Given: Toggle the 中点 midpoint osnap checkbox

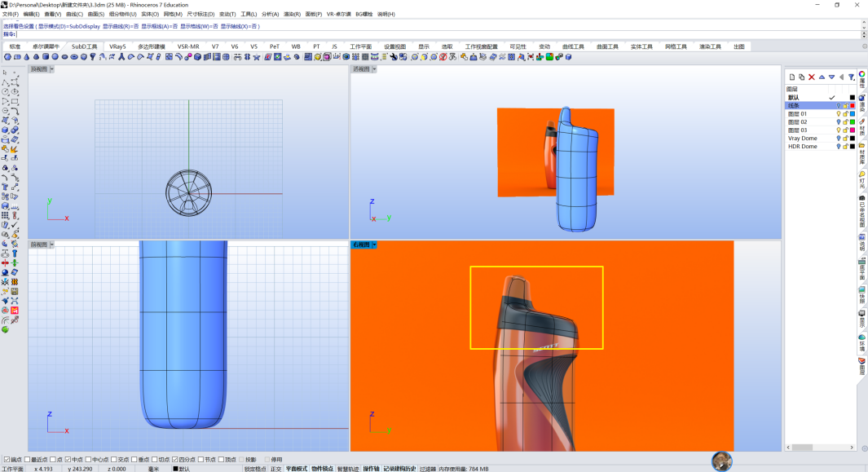Looking at the screenshot, I should (x=68, y=460).
